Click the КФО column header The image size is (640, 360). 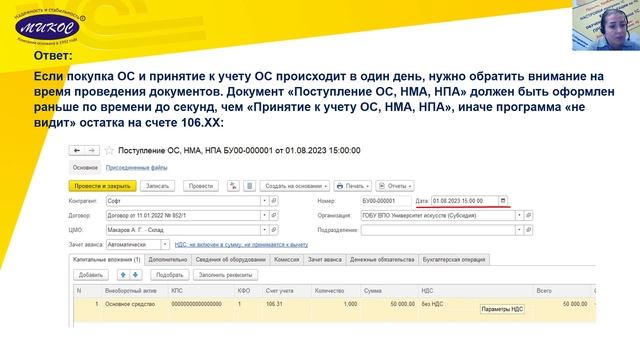(x=244, y=291)
